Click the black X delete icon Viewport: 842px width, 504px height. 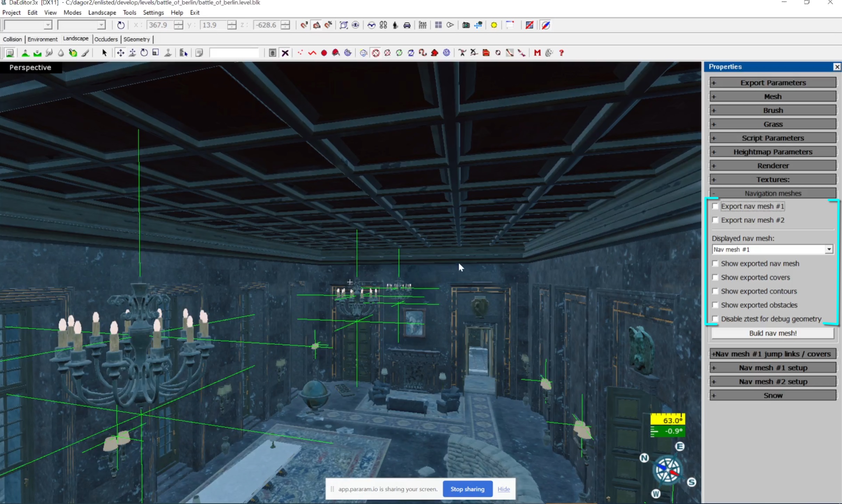tap(285, 53)
